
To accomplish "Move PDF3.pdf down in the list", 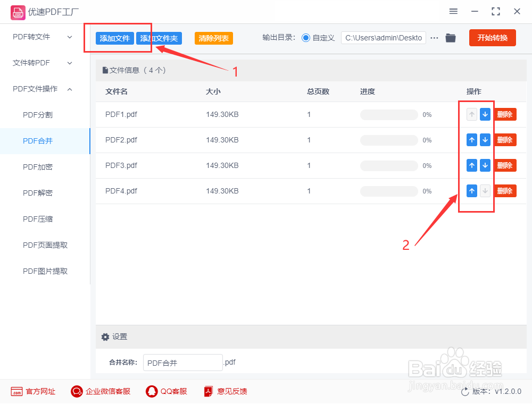I will click(485, 165).
